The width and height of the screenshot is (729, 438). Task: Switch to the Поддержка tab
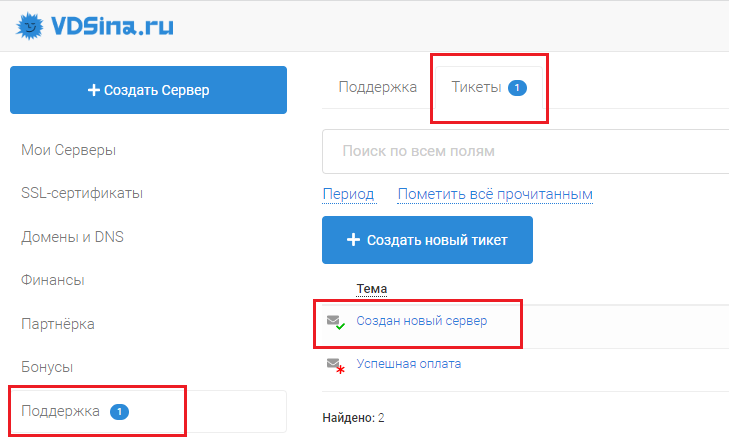[378, 87]
